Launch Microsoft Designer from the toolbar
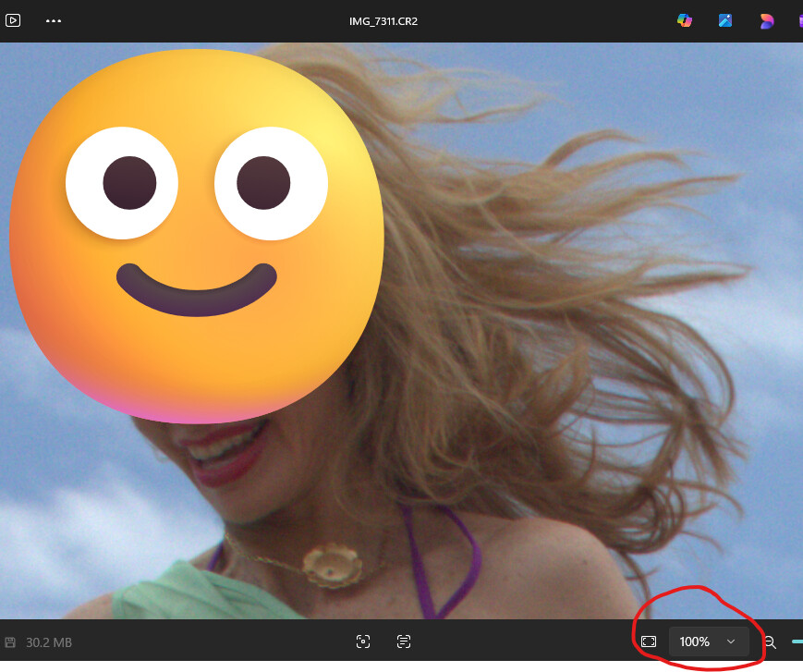This screenshot has height=672, width=803. pos(766,20)
